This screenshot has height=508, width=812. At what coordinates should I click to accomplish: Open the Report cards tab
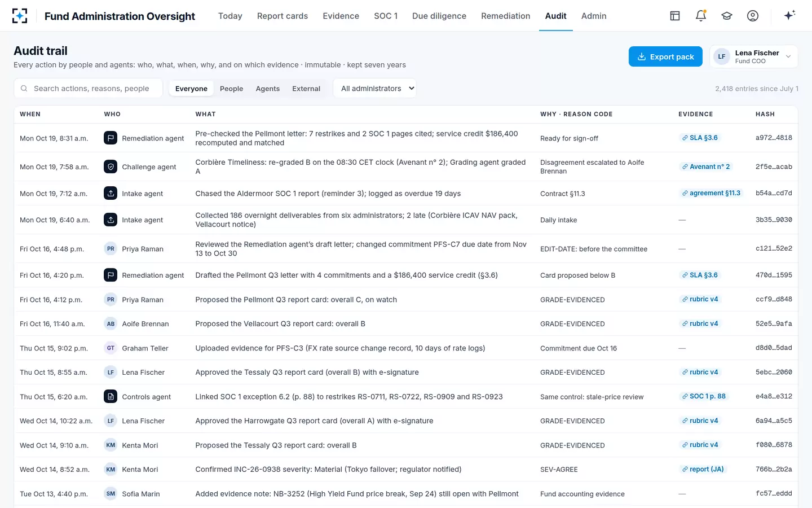(x=283, y=16)
